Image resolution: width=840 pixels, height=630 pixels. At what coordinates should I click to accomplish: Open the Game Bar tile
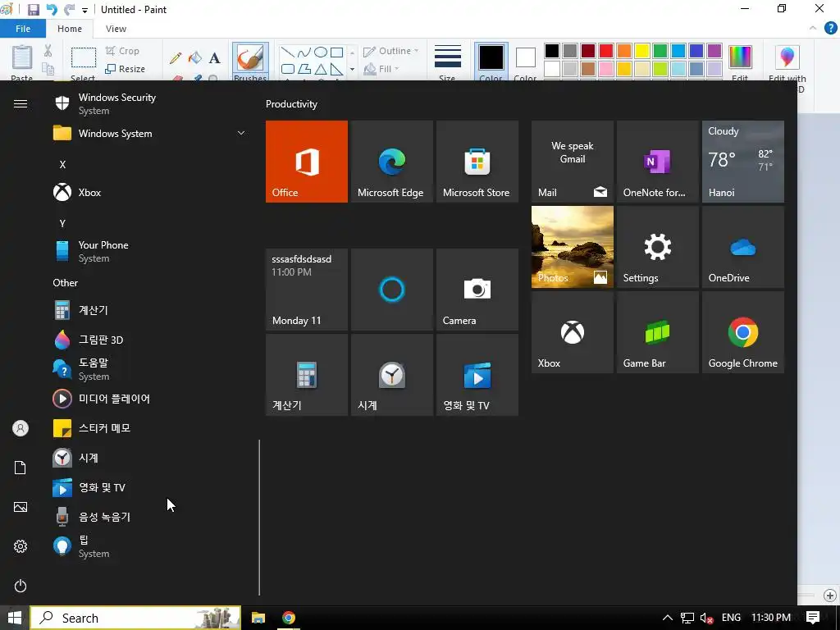[657, 332]
